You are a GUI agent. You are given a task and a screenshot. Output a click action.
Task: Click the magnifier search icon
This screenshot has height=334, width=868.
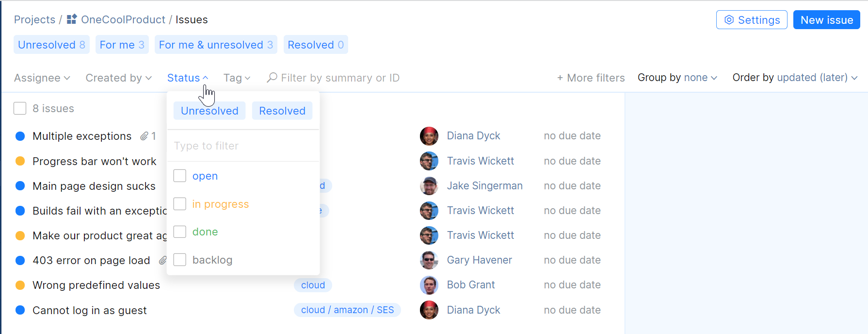pos(272,78)
